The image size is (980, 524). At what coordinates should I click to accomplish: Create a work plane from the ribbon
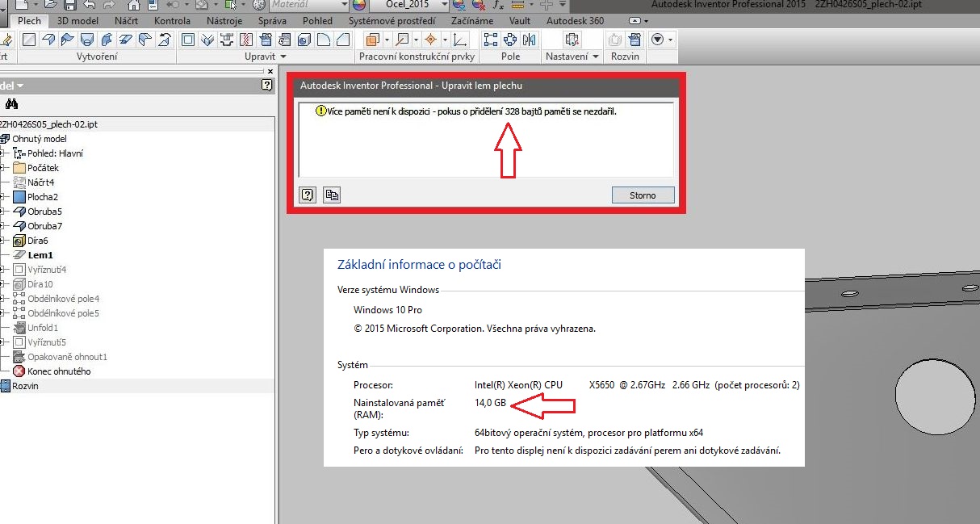(372, 40)
